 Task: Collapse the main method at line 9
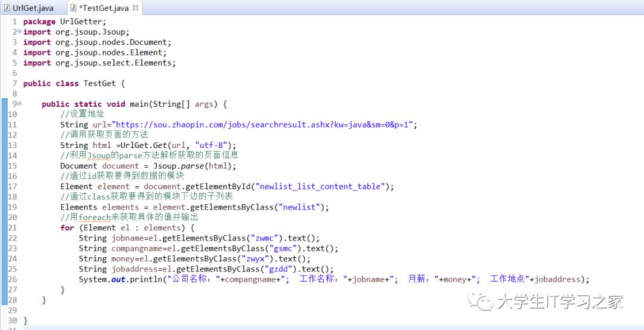click(19, 104)
